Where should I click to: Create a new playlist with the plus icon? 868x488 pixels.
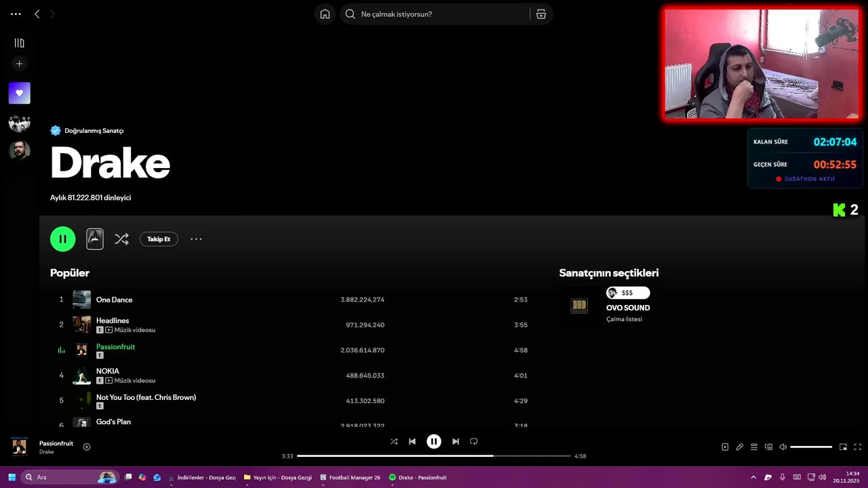click(x=19, y=64)
